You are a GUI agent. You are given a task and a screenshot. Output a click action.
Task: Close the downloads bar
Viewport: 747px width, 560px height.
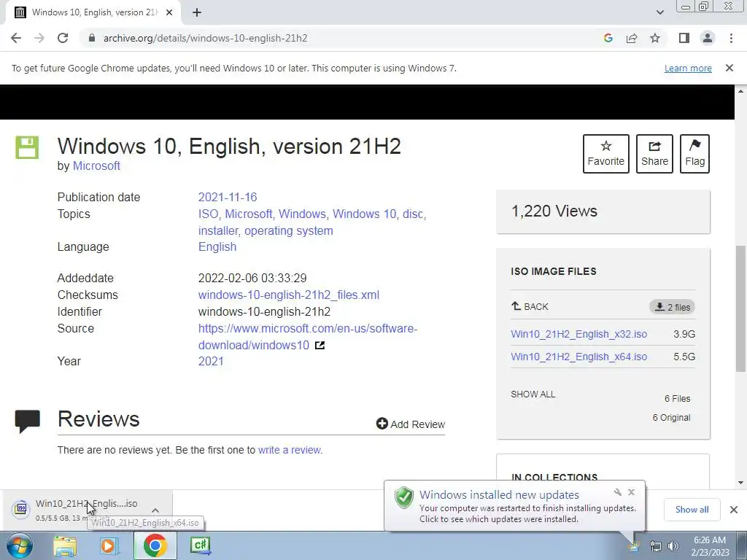(x=734, y=510)
